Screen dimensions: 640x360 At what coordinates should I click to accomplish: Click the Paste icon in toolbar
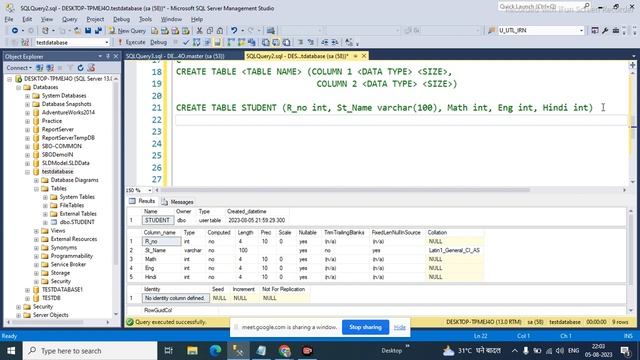coord(220,31)
